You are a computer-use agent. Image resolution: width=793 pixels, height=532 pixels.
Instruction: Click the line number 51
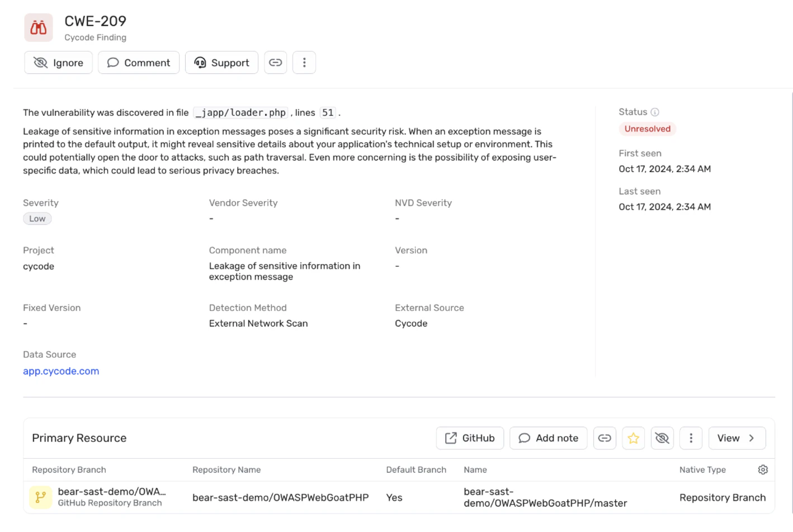(328, 113)
